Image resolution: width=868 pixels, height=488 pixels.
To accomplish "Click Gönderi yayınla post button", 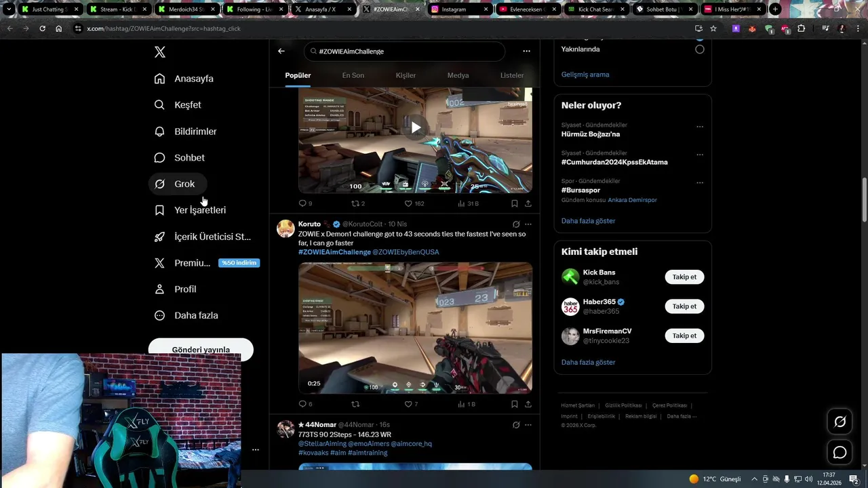I will point(201,350).
